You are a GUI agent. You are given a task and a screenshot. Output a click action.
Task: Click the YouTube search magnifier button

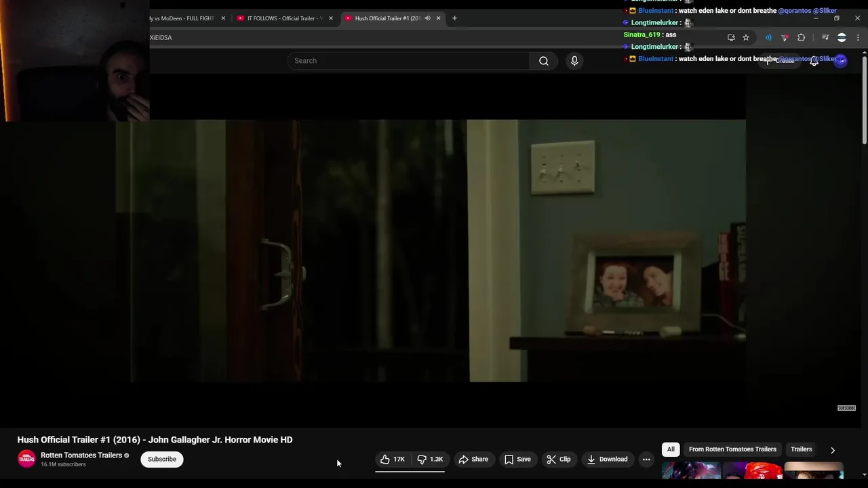pyautogui.click(x=543, y=61)
